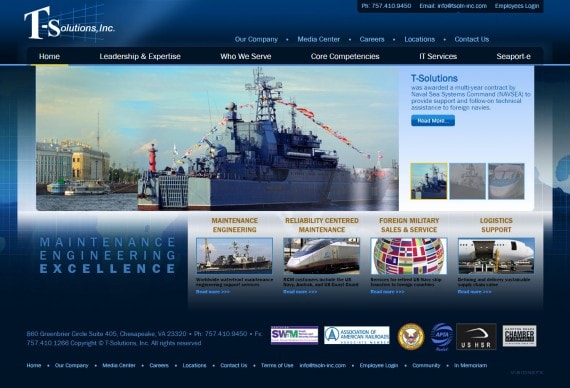
Task: Open the Maintenance Engineering heading
Action: click(x=235, y=225)
